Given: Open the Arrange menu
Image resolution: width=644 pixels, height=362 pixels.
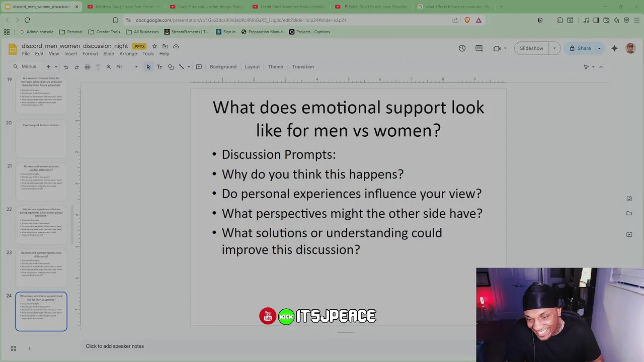Looking at the screenshot, I should (128, 54).
